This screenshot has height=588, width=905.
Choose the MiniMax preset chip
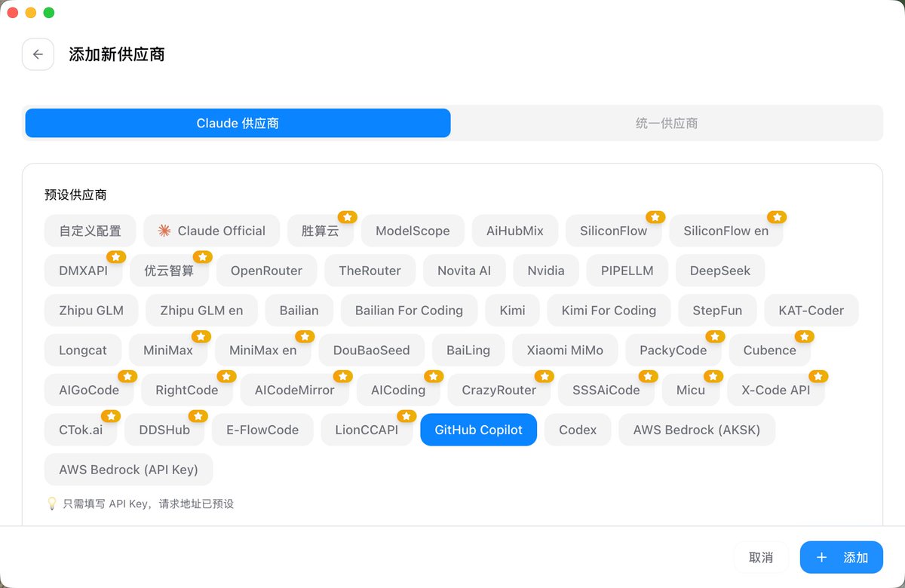[169, 350]
